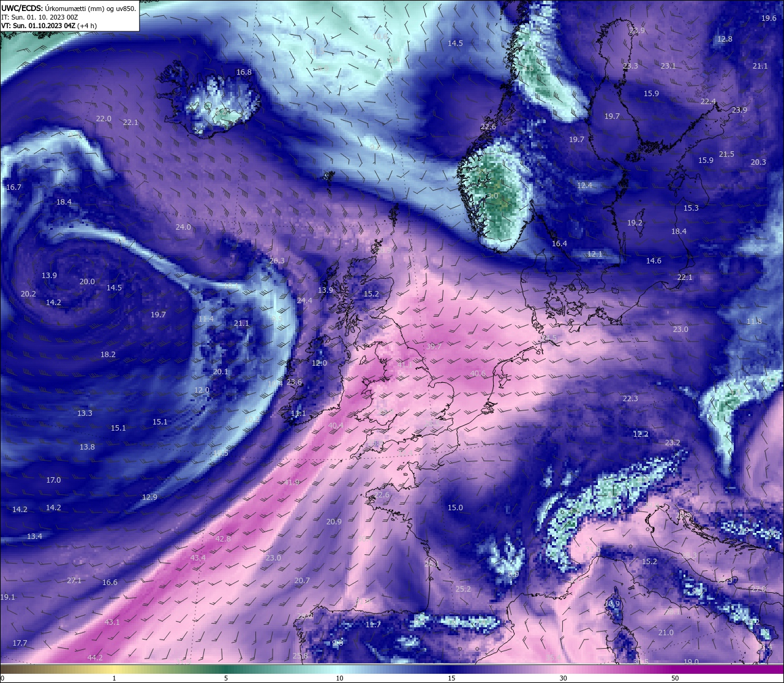
Task: Click the 14.6 value label
Action: [654, 261]
